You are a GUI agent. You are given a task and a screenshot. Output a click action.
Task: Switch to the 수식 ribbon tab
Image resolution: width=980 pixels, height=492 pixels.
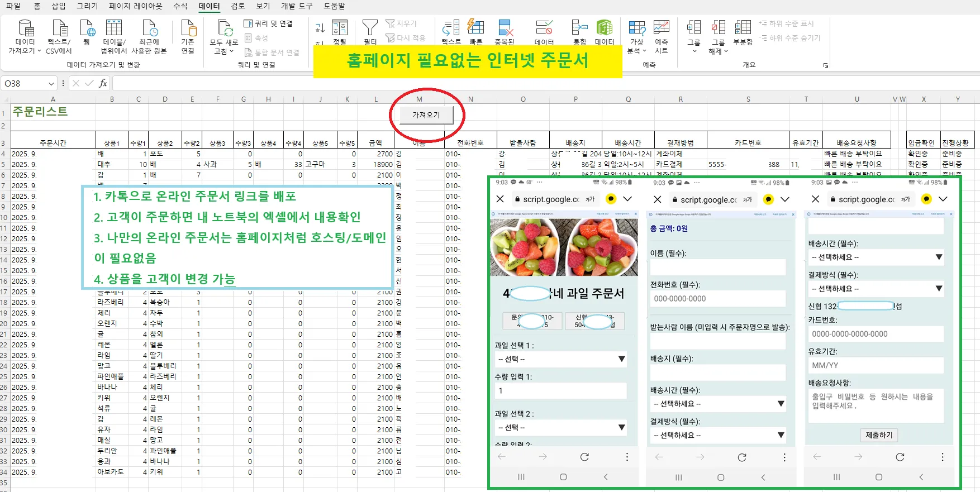tap(180, 6)
